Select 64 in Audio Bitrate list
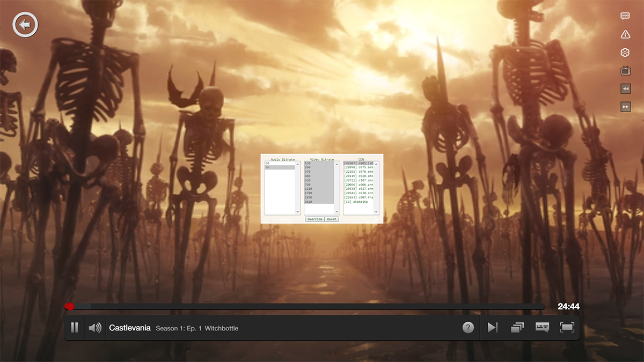This screenshot has height=362, width=644. [279, 164]
